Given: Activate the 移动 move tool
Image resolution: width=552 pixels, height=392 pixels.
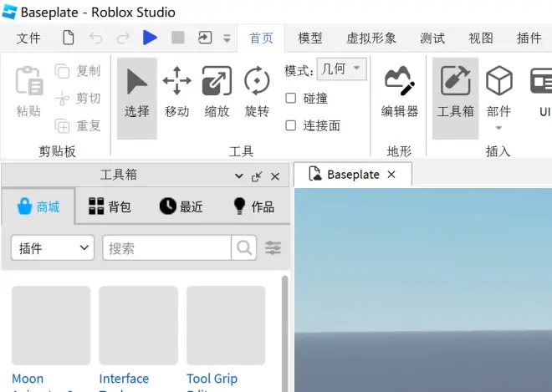Looking at the screenshot, I should 176,92.
